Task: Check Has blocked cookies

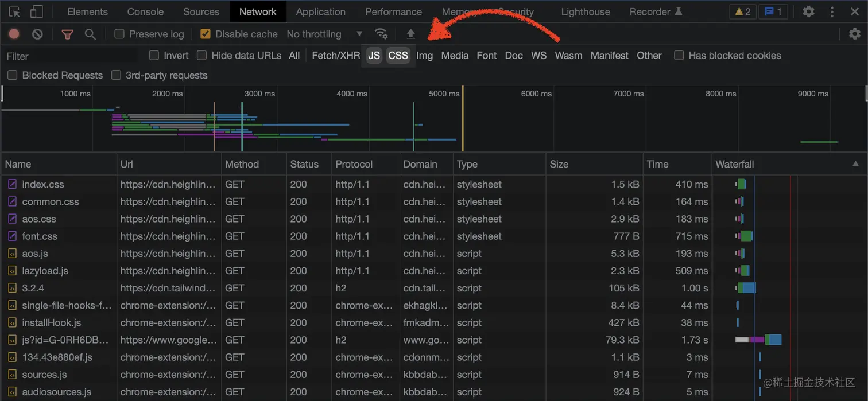Action: click(679, 55)
